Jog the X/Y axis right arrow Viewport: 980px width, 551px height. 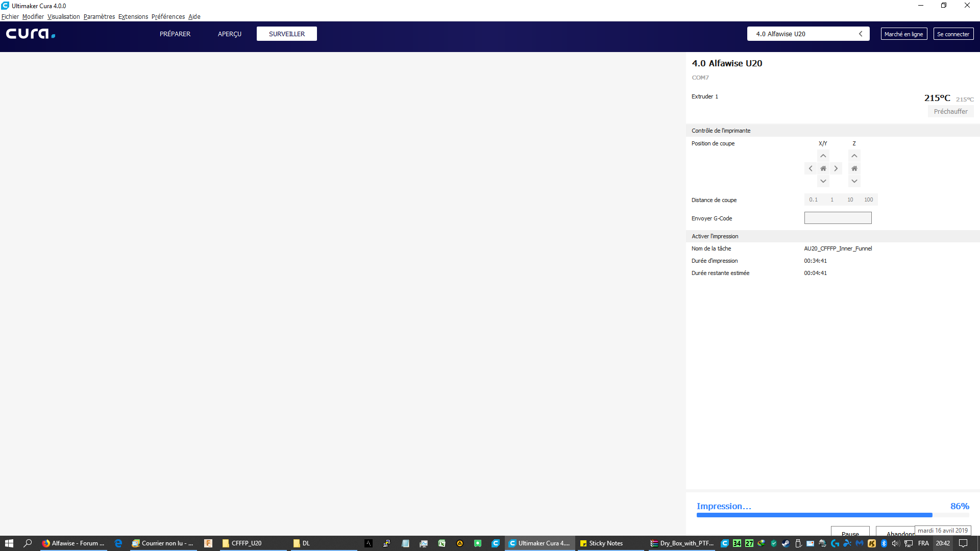[836, 168]
